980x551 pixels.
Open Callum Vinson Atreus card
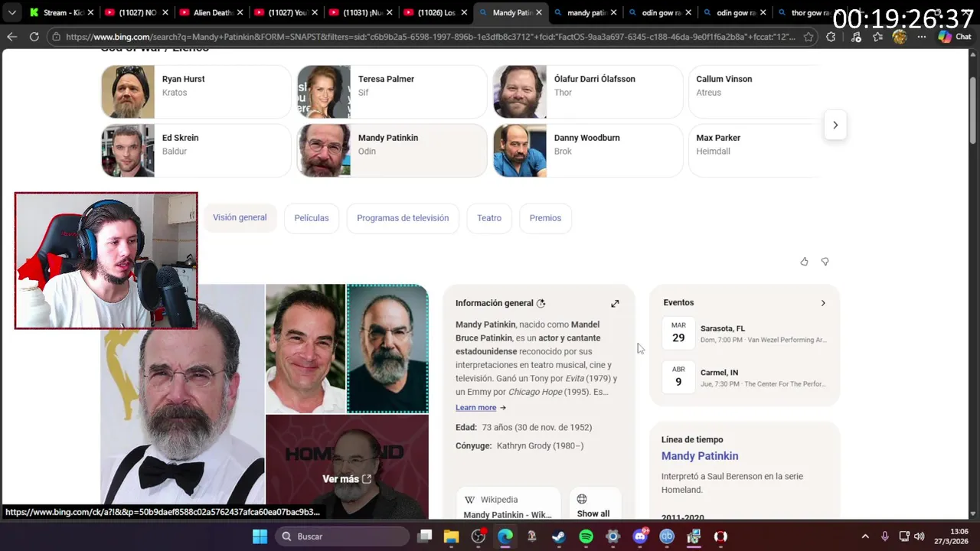coord(754,92)
